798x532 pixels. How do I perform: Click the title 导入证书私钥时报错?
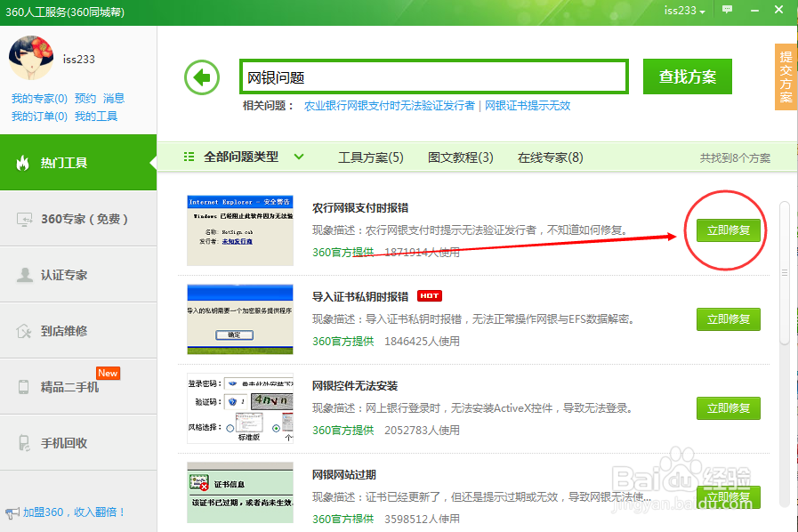pyautogui.click(x=360, y=297)
